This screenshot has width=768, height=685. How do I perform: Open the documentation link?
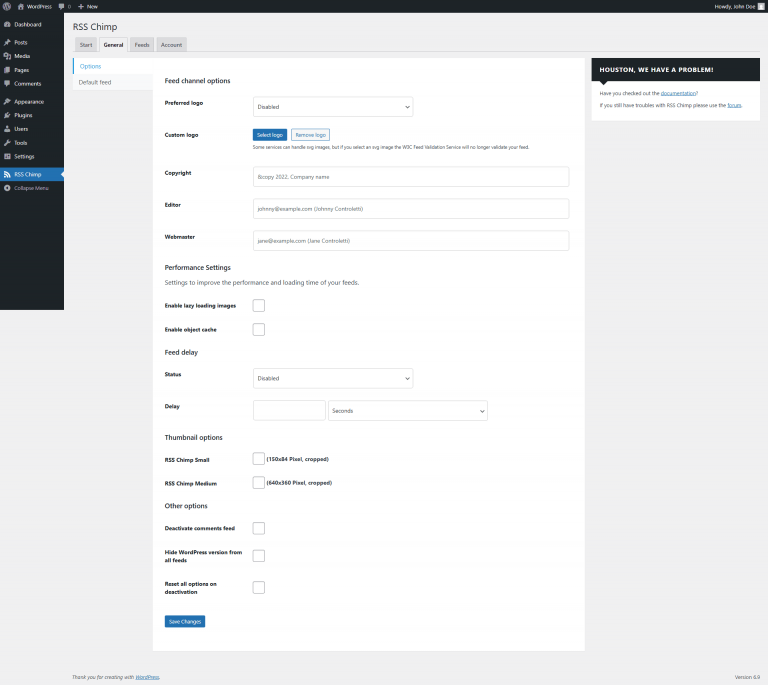coord(678,93)
